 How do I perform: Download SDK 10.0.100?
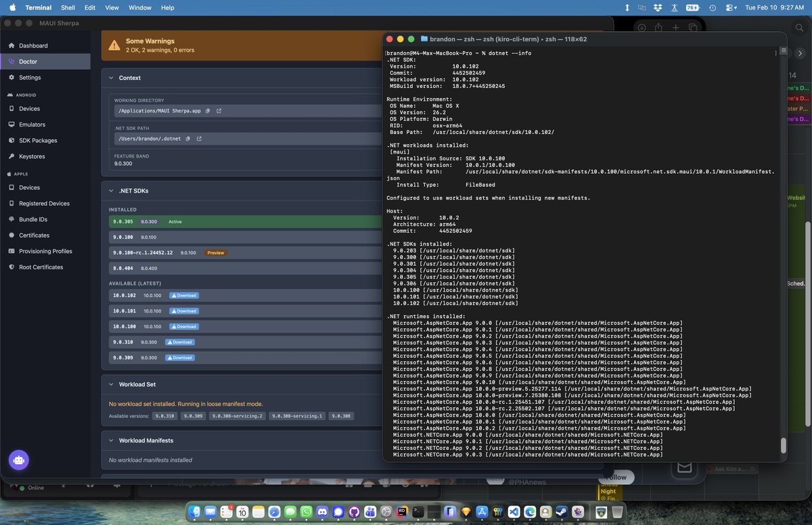(183, 327)
